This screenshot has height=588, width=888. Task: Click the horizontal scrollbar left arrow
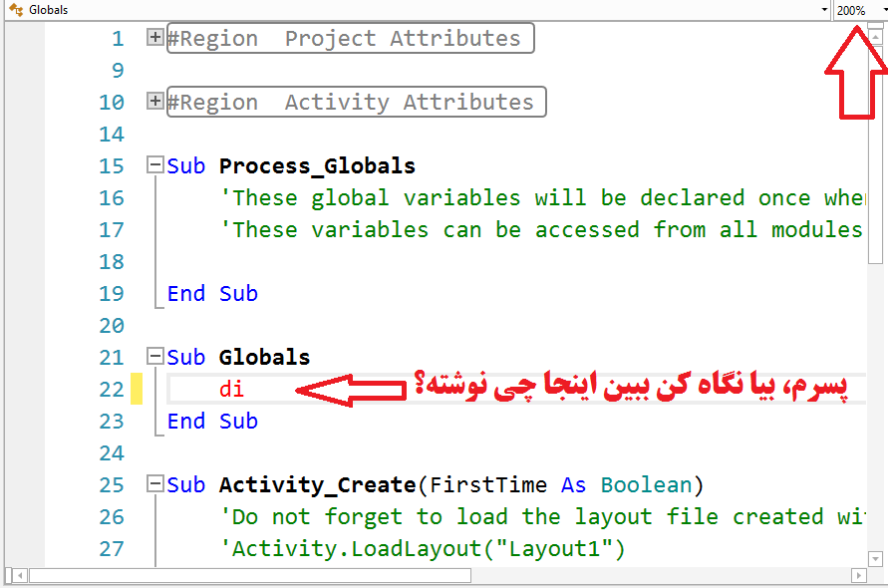(19, 575)
